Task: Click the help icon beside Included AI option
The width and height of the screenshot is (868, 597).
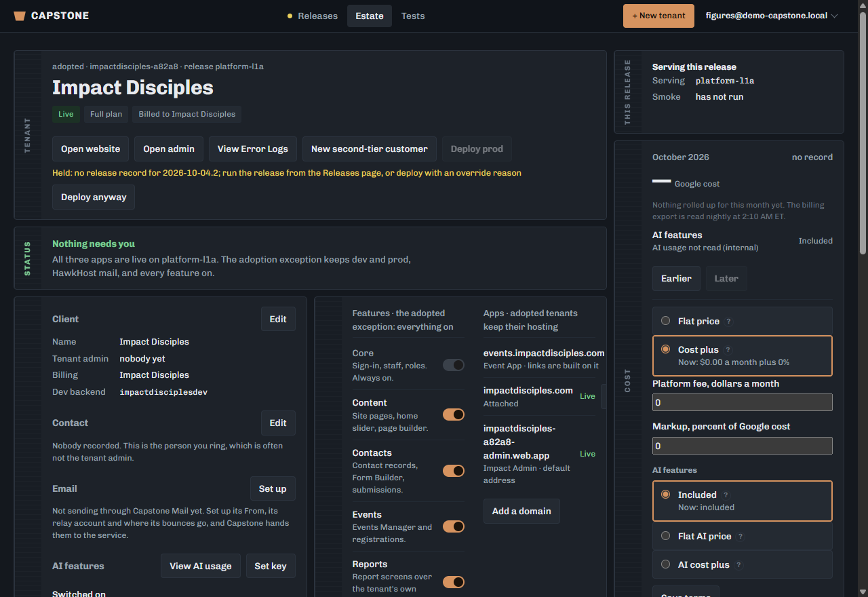Action: 726,495
